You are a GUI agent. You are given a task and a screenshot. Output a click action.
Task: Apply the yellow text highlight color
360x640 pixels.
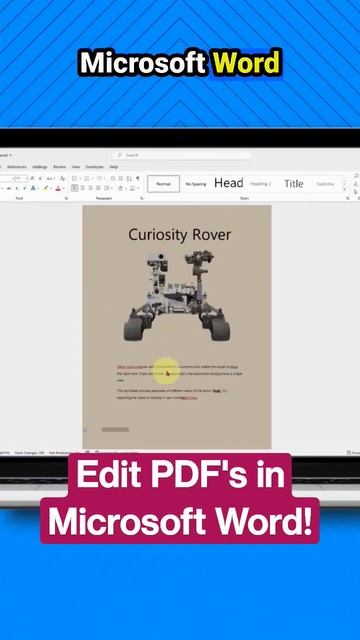(x=46, y=188)
